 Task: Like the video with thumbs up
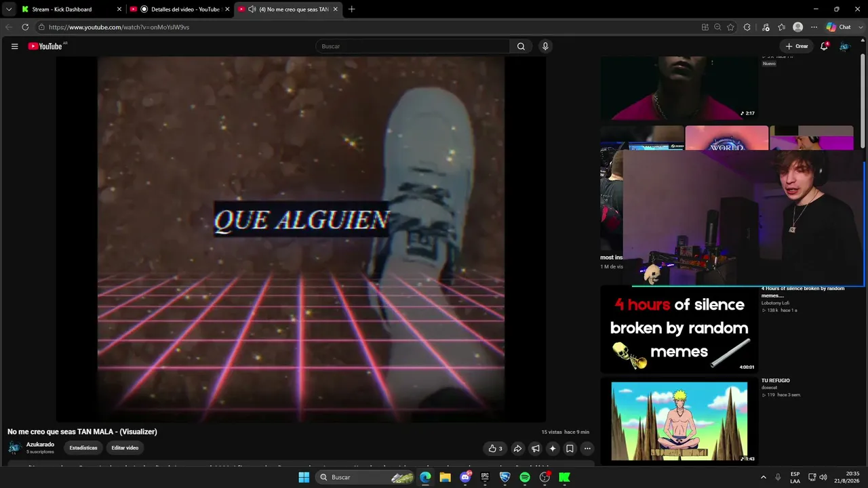[495, 448]
